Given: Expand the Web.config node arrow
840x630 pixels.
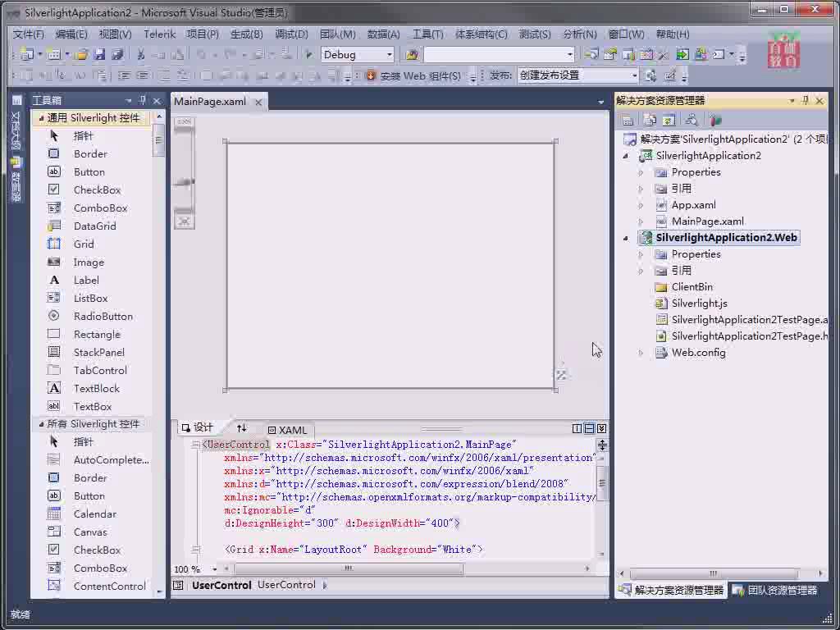Looking at the screenshot, I should [641, 353].
